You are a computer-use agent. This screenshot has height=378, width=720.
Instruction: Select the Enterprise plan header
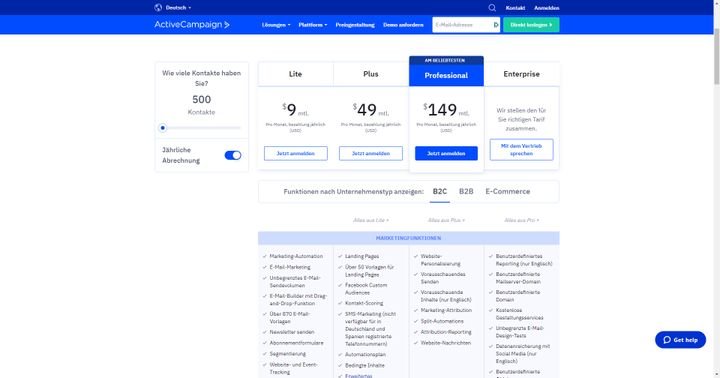(x=522, y=74)
